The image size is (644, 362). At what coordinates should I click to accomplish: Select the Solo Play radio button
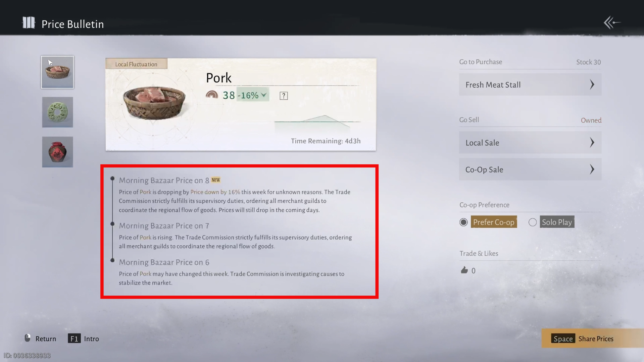(533, 222)
